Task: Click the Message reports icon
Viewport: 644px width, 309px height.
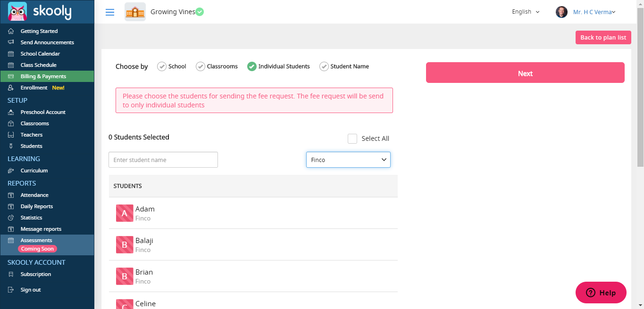Action: click(11, 229)
